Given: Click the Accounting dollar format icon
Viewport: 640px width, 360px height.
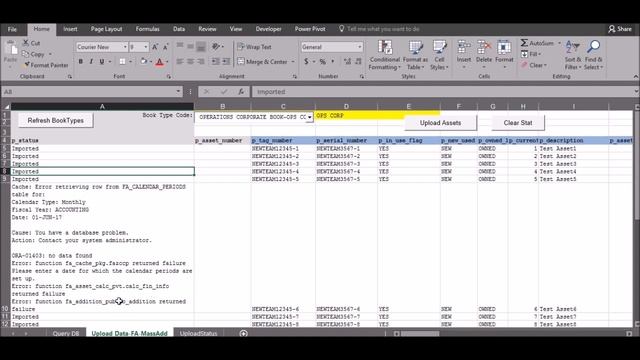Looking at the screenshot, I should [x=306, y=62].
